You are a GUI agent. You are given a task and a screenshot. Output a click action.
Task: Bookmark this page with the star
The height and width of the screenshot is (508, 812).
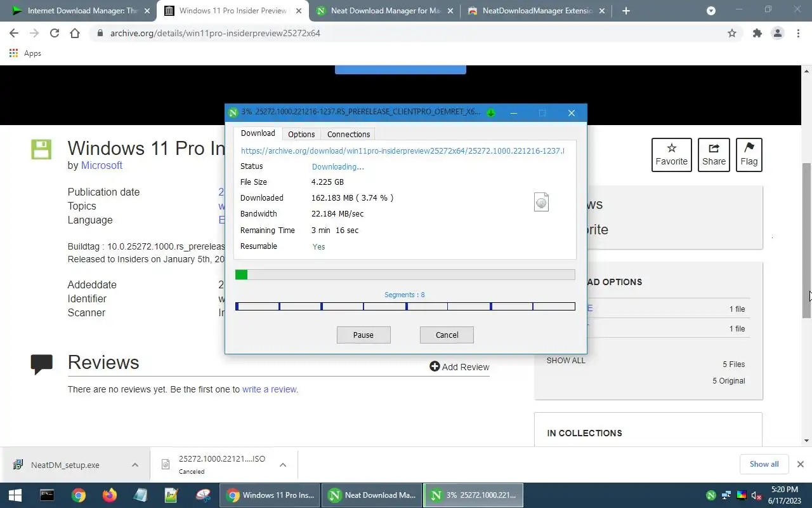click(732, 33)
